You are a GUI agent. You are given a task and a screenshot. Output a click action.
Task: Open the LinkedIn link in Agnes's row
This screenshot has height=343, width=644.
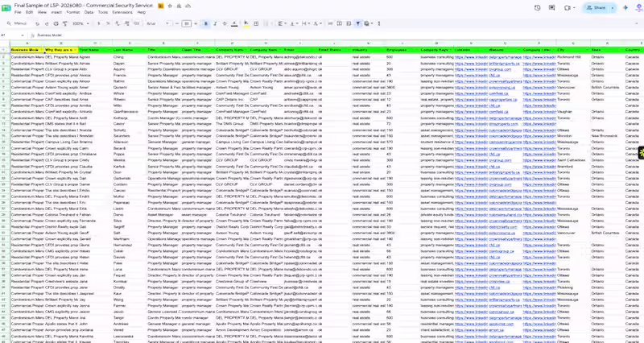coord(471,57)
